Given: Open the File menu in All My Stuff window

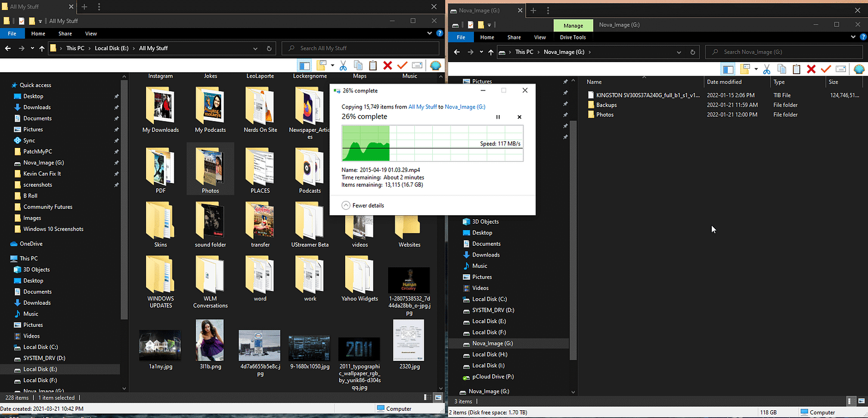Looking at the screenshot, I should [12, 34].
